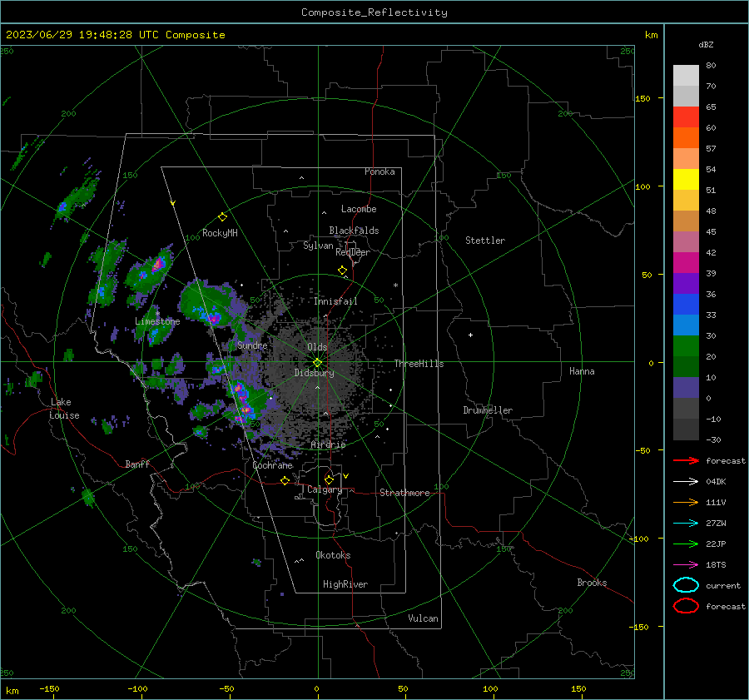Image resolution: width=749 pixels, height=700 pixels.
Task: Click the white 04DK arrow legend icon
Action: (686, 482)
